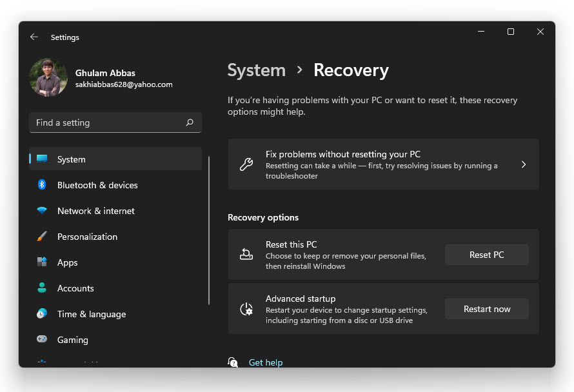Image resolution: width=574 pixels, height=392 pixels.
Task: Click Ghulam Abbas profile picture
Action: (x=48, y=77)
